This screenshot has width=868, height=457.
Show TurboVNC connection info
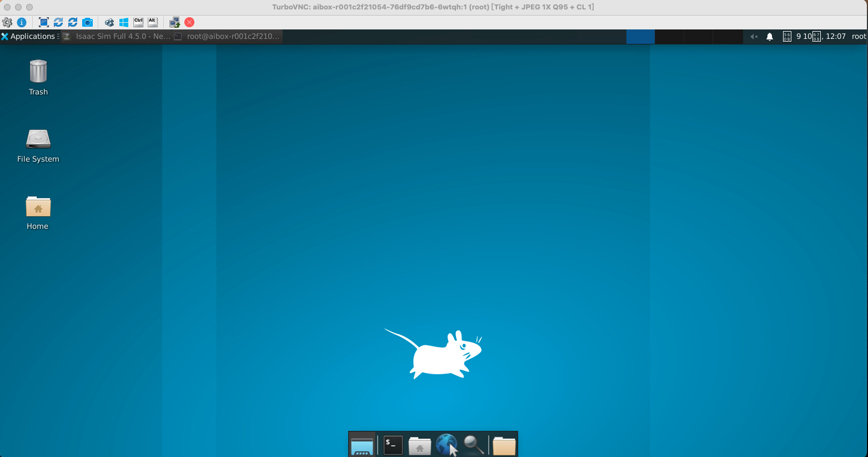point(22,22)
